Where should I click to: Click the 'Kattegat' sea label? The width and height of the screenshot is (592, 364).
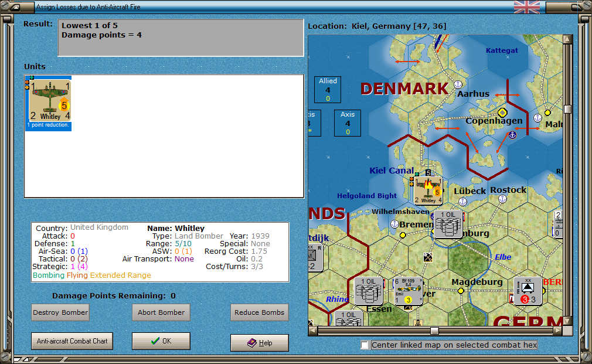click(502, 50)
